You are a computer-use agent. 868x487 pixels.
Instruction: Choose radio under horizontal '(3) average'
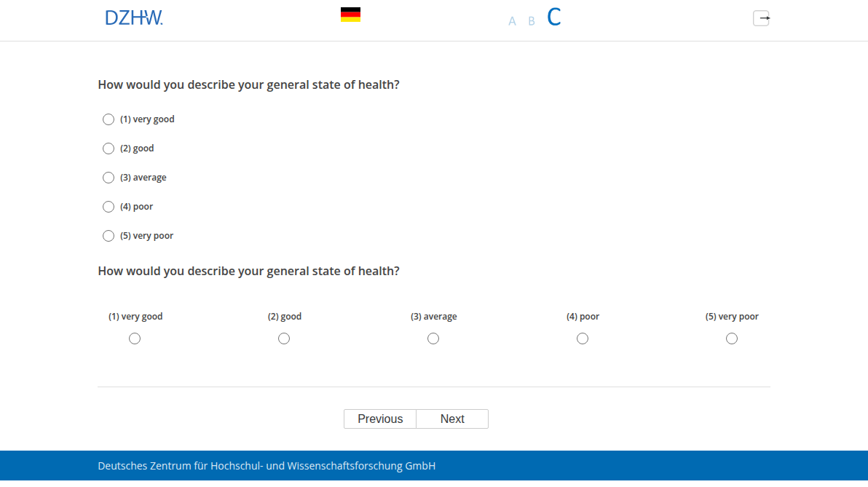(x=433, y=338)
